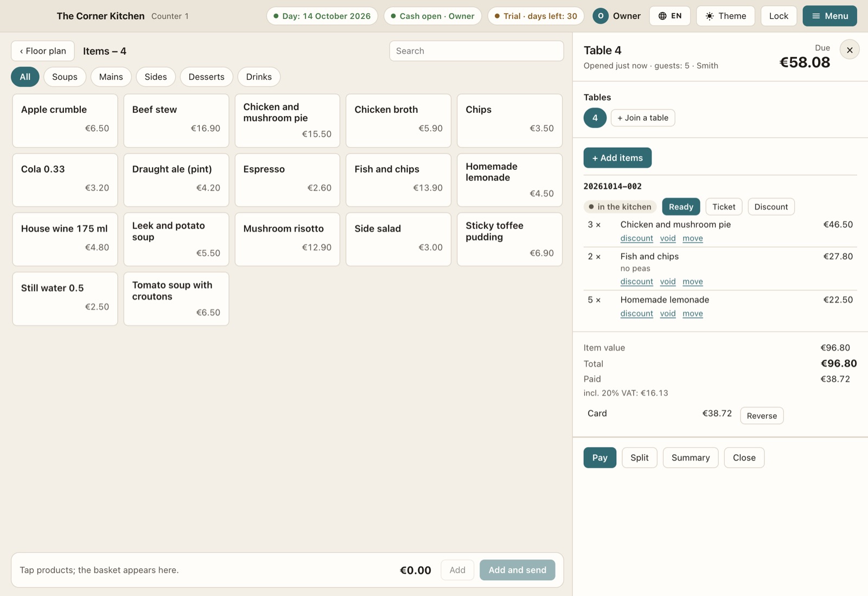The height and width of the screenshot is (596, 868).
Task: Click discount link for Chicken and mushroom pie
Action: pyautogui.click(x=637, y=238)
